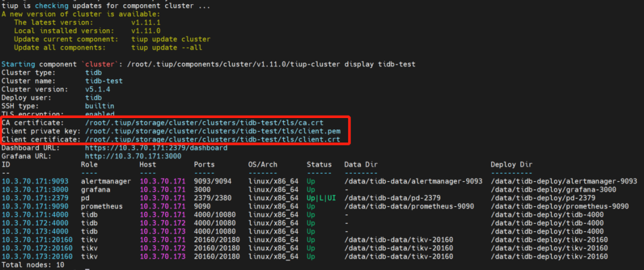Click the ID 10.3.70.171:9093

point(35,181)
